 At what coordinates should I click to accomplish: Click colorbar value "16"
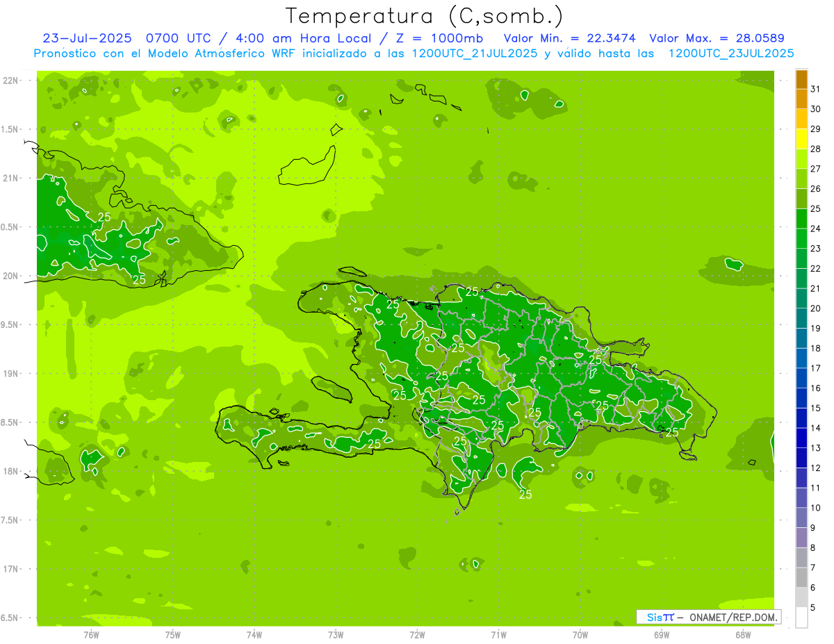coord(816,388)
